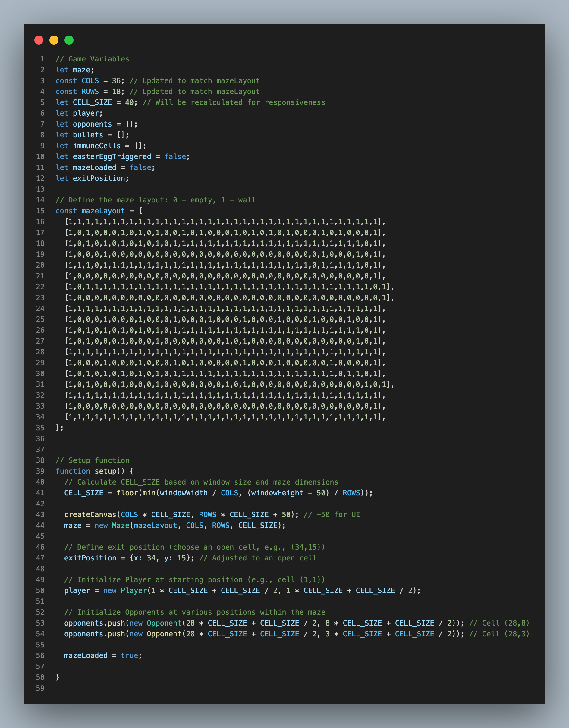
Task: Click 'player = new Player(' on line 50
Action: click(x=108, y=591)
